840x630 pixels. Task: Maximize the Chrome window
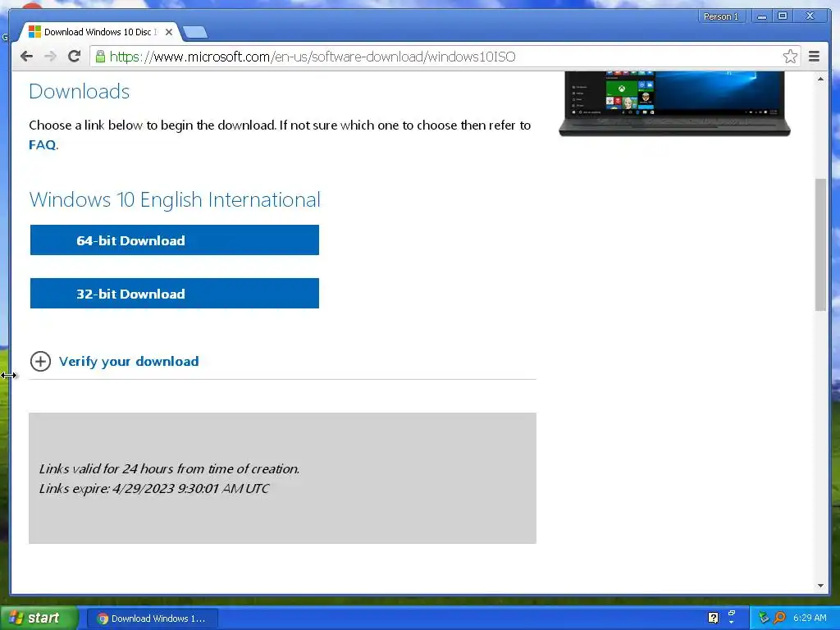(783, 16)
